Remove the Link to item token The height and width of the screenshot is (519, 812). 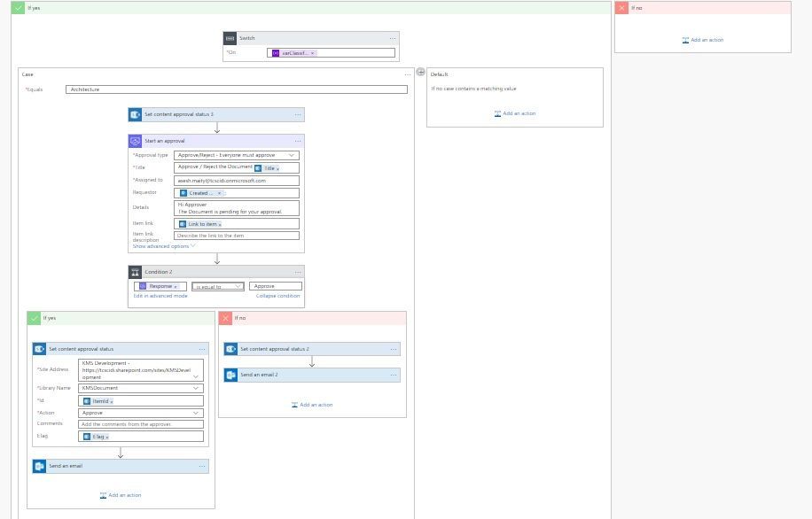pyautogui.click(x=220, y=225)
